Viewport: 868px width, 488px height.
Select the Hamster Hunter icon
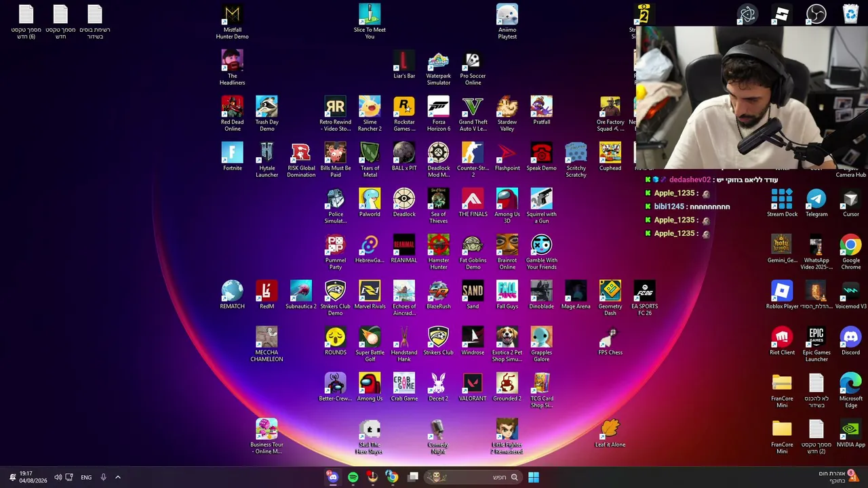point(438,252)
